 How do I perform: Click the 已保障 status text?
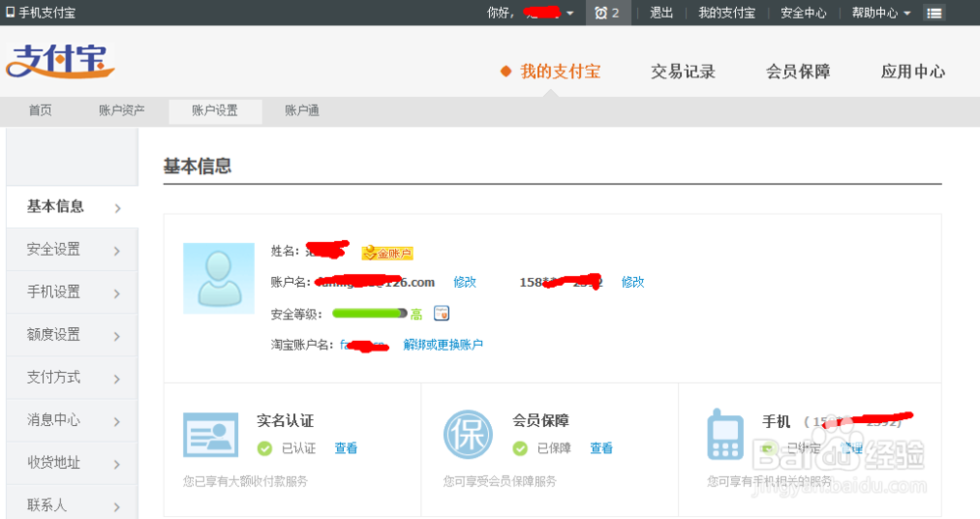click(555, 448)
